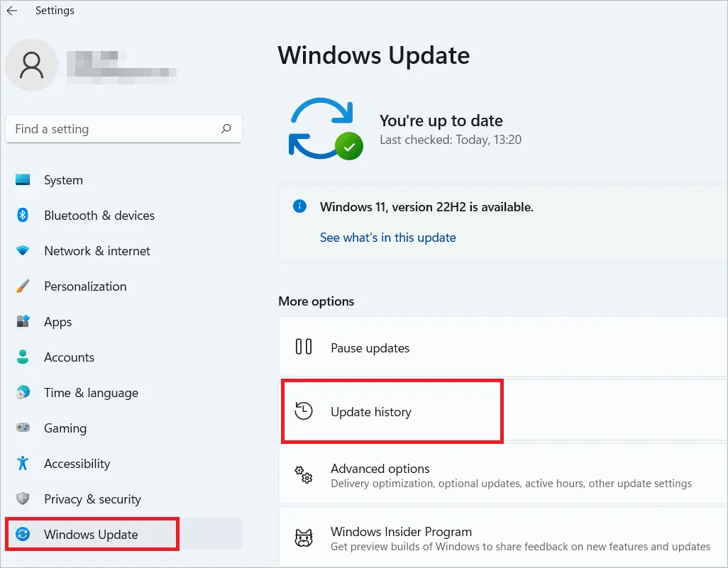The height and width of the screenshot is (568, 728).
Task: Click the Advanced options gear icon
Action: tap(304, 475)
